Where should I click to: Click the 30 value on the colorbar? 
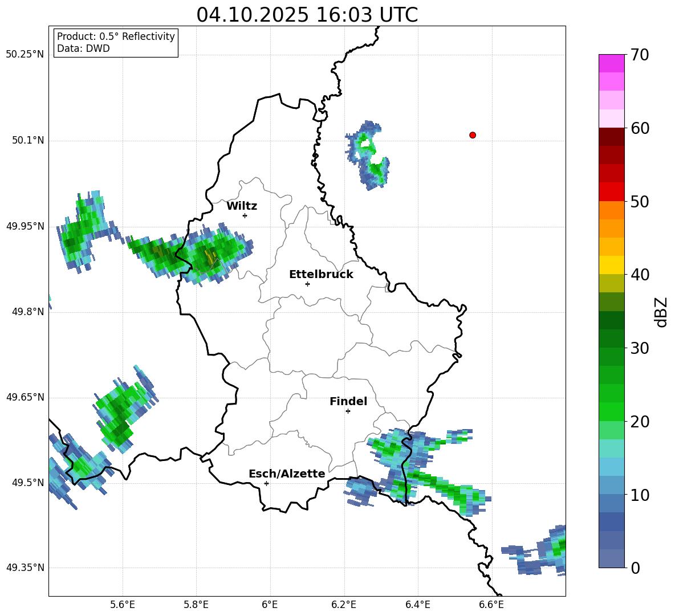(x=639, y=348)
